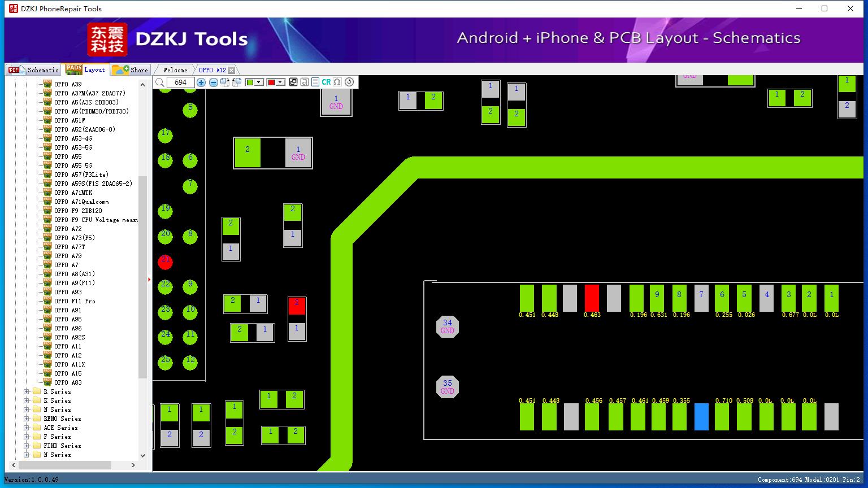
Task: Toggle the teal CR button in the toolbar
Action: (326, 82)
